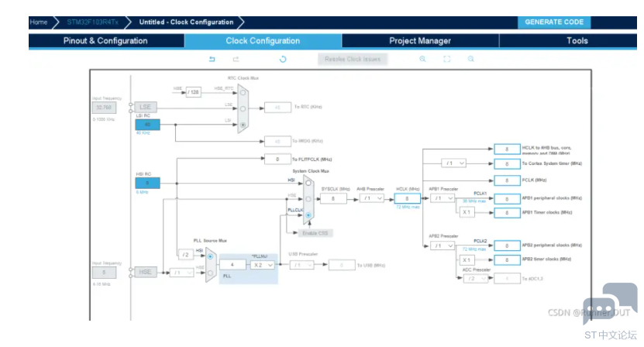Click the HSE oscillator block
644x347 pixels.
[x=146, y=272]
